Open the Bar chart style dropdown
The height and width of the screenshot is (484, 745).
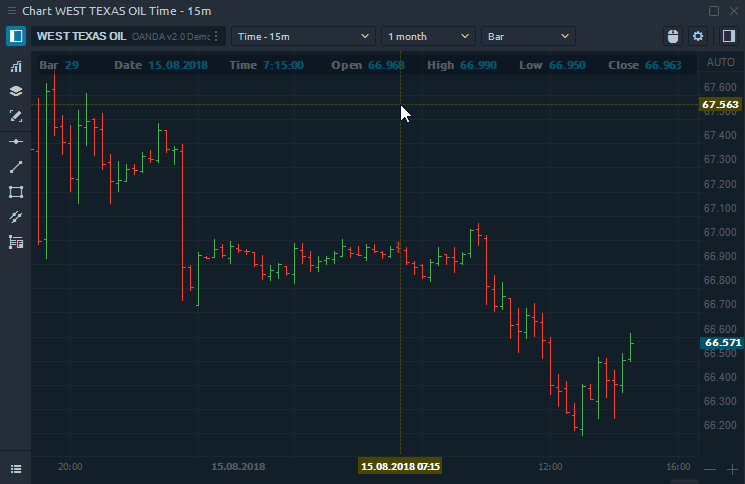point(528,36)
